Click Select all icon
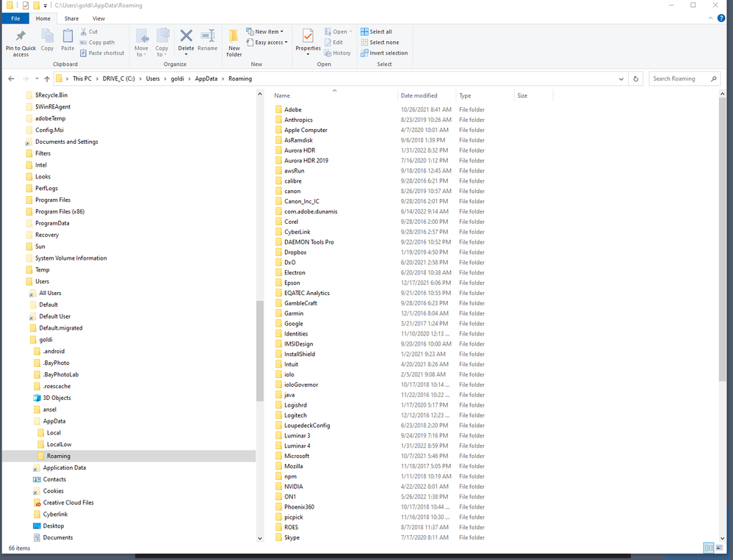 [364, 32]
